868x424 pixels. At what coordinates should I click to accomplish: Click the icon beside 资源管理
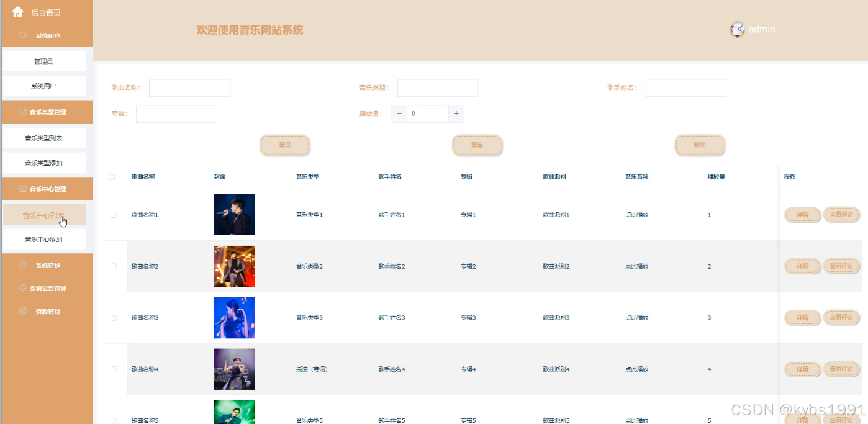coord(23,311)
